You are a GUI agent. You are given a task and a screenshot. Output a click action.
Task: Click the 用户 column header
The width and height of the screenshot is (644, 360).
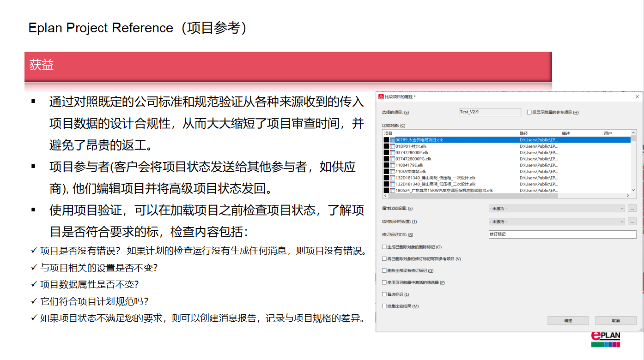coord(617,133)
